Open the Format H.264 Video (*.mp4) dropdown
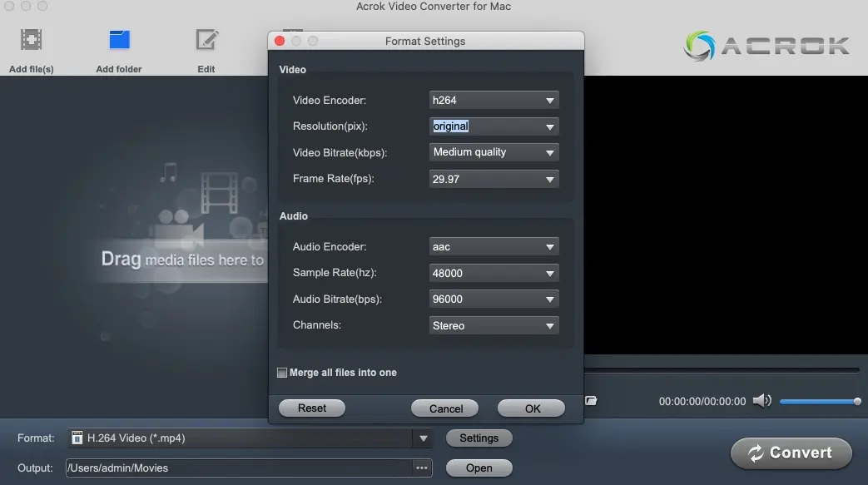 pos(250,438)
